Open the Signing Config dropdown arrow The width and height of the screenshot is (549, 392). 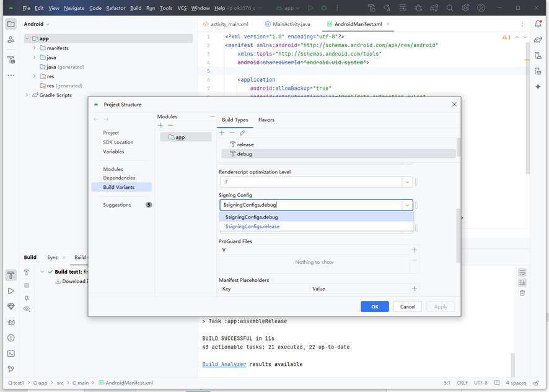pos(407,205)
